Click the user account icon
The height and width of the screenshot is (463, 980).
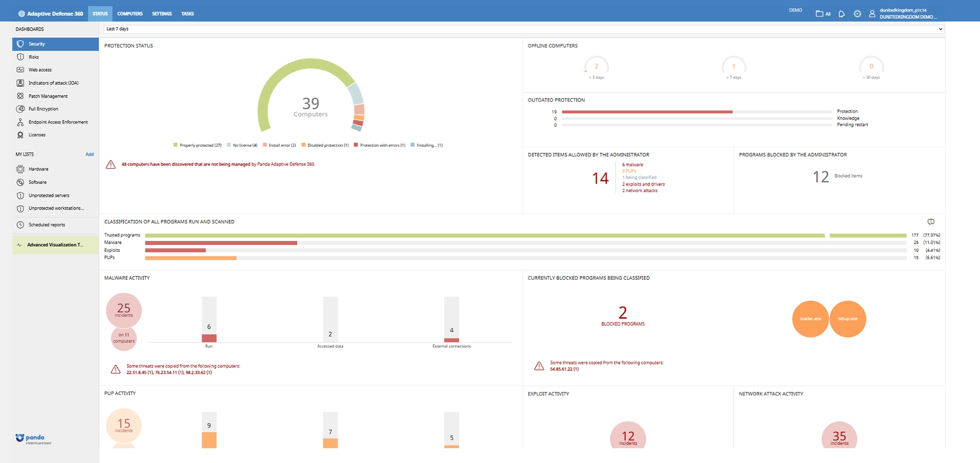[872, 14]
